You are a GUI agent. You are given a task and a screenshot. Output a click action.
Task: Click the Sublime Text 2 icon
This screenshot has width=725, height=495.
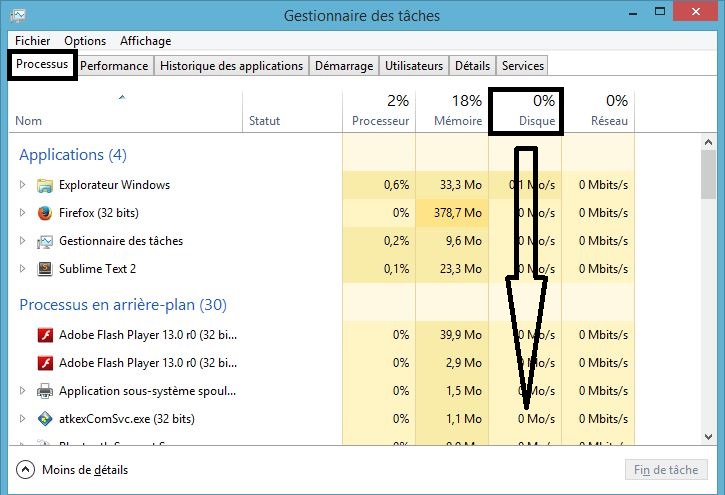click(45, 269)
